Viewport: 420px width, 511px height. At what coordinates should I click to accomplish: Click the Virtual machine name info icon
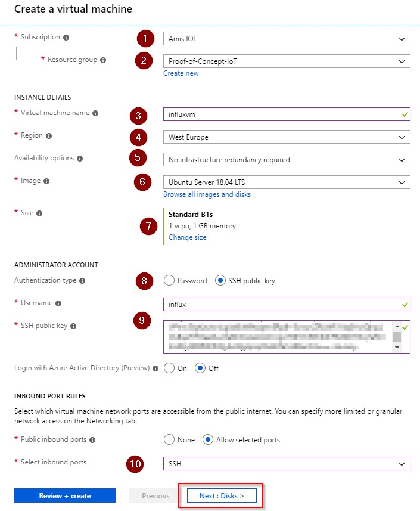click(x=95, y=113)
